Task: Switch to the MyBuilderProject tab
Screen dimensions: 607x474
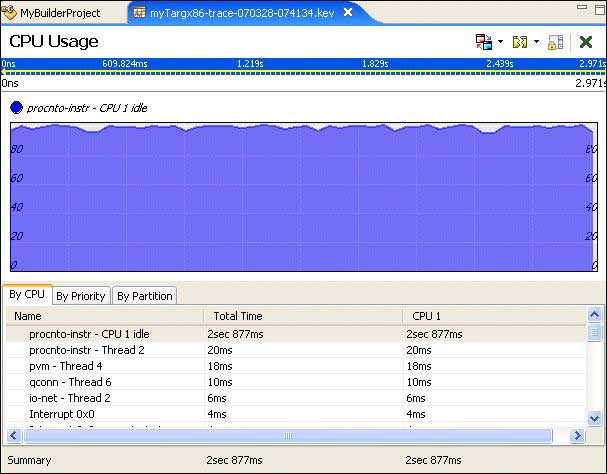Action: [60, 13]
